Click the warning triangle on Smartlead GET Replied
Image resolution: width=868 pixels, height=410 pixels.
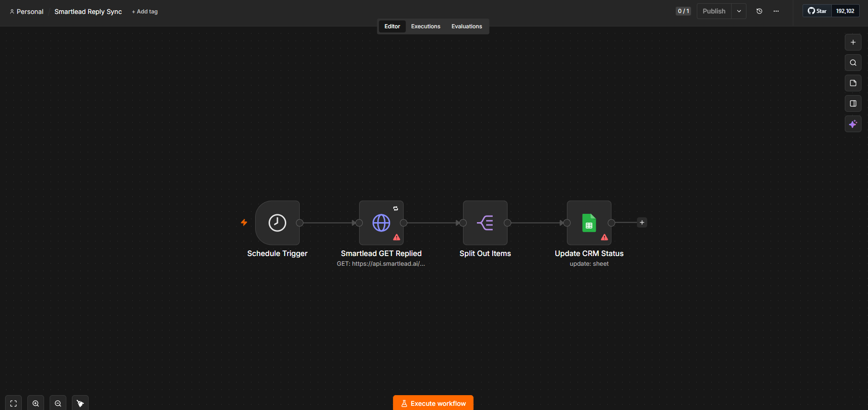(397, 237)
